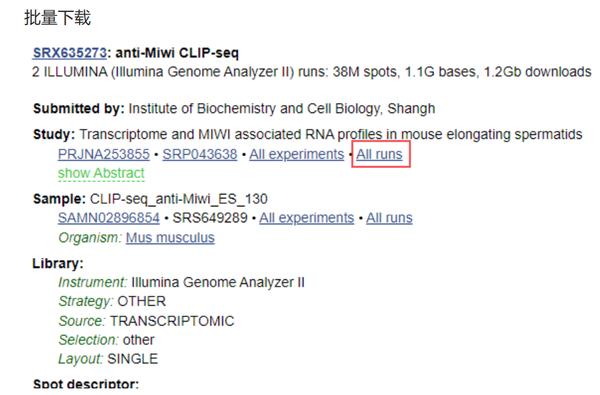
Task: Click All experiments in the Study row
Action: pos(297,154)
